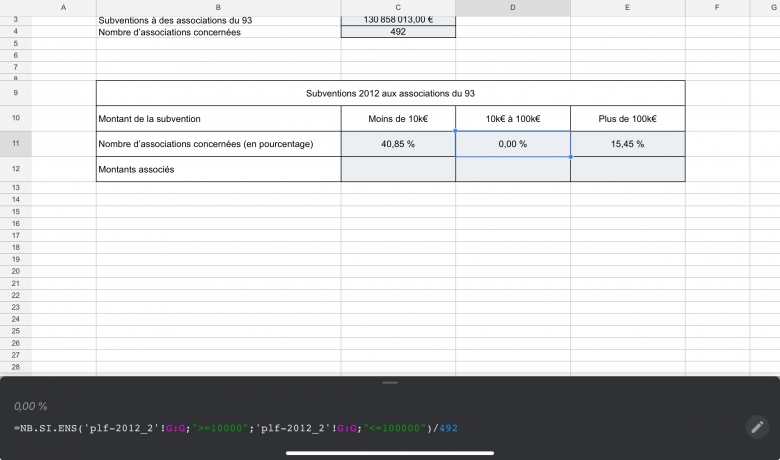
Task: Select row 28 header
Action: (x=16, y=367)
